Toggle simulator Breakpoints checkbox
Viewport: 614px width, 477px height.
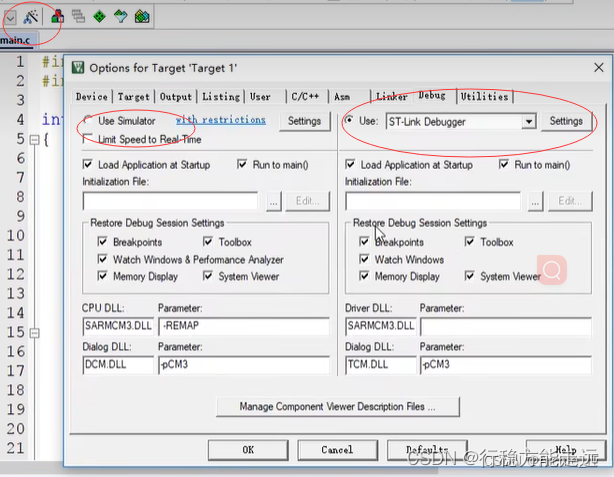pyautogui.click(x=102, y=242)
